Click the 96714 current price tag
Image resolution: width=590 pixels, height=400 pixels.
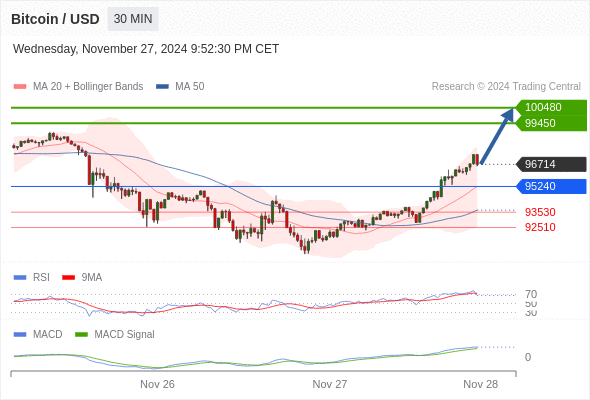pyautogui.click(x=551, y=164)
